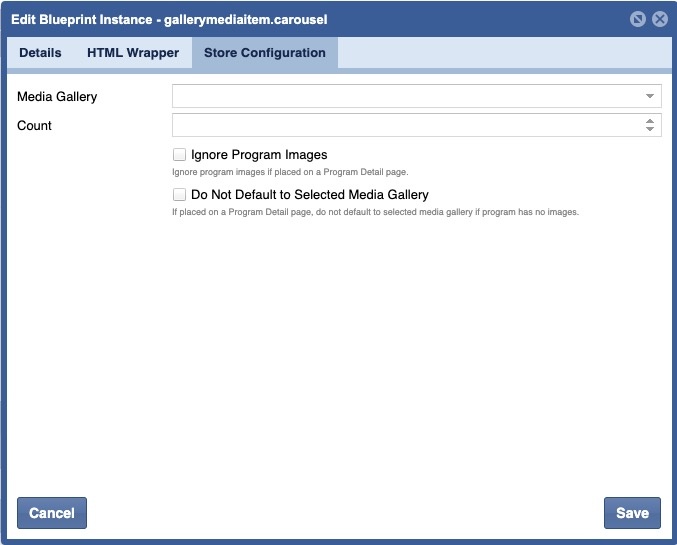Screen dimensions: 677x545
Task: Open the HTML Wrapper tab
Action: pyautogui.click(x=133, y=53)
